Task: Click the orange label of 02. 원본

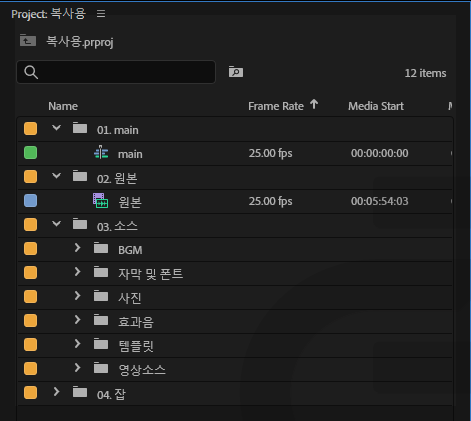Action: click(x=30, y=177)
